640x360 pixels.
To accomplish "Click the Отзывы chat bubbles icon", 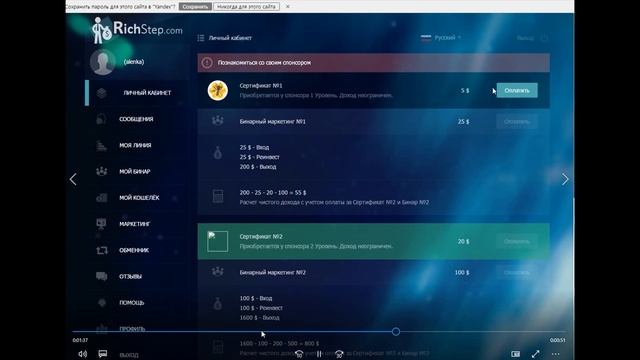I will pyautogui.click(x=101, y=276).
